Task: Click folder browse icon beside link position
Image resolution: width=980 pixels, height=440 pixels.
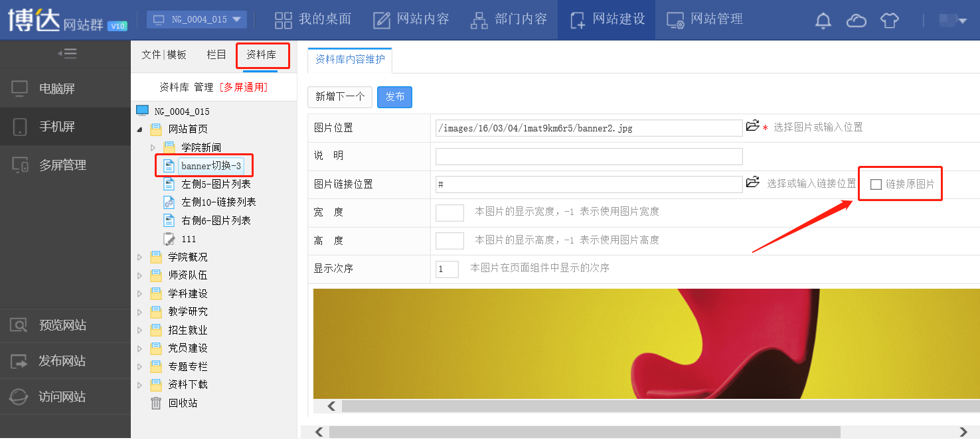Action: point(752,183)
